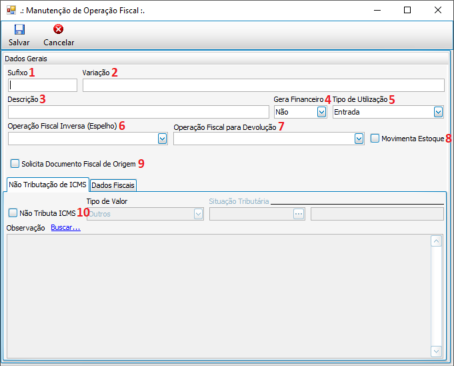Image resolution: width=454 pixels, height=366 pixels.
Task: Click the Dados Gerais section header
Action: (x=227, y=59)
